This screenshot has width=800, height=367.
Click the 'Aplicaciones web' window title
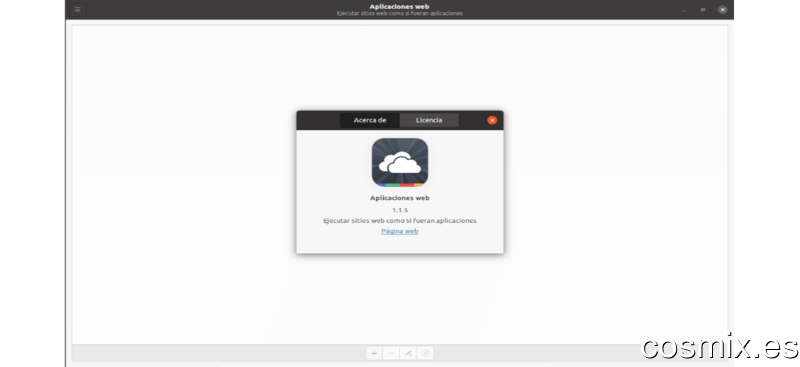tap(399, 7)
